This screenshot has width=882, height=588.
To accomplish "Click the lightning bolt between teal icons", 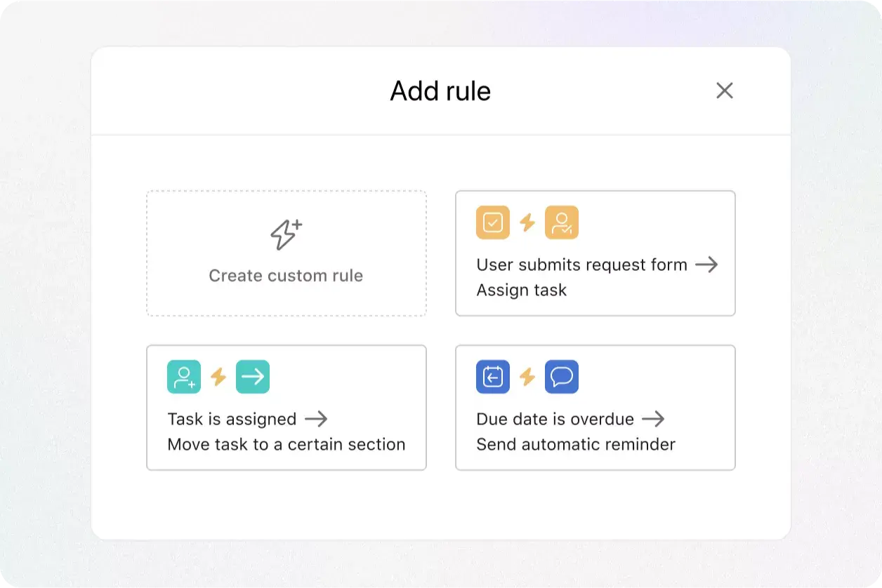I will point(218,376).
